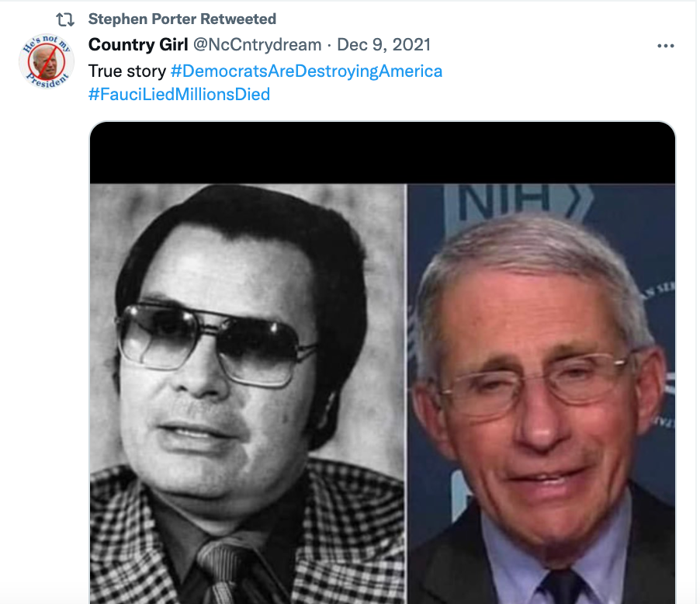Open the black-and-white photo on the left
This screenshot has width=700, height=604.
click(x=248, y=394)
